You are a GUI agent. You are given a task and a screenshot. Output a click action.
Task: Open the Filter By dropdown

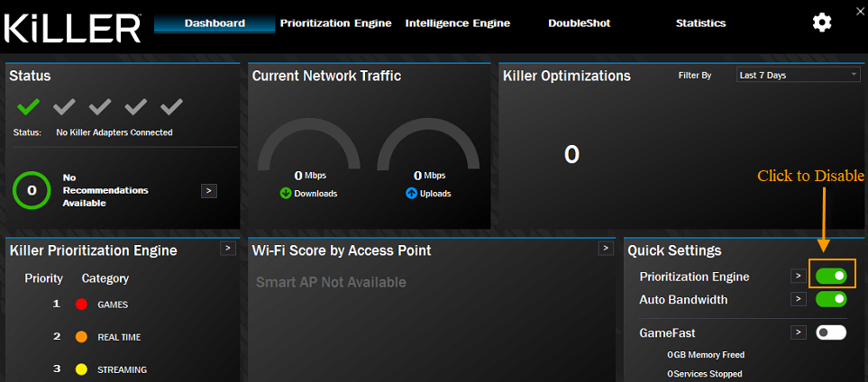pos(798,75)
